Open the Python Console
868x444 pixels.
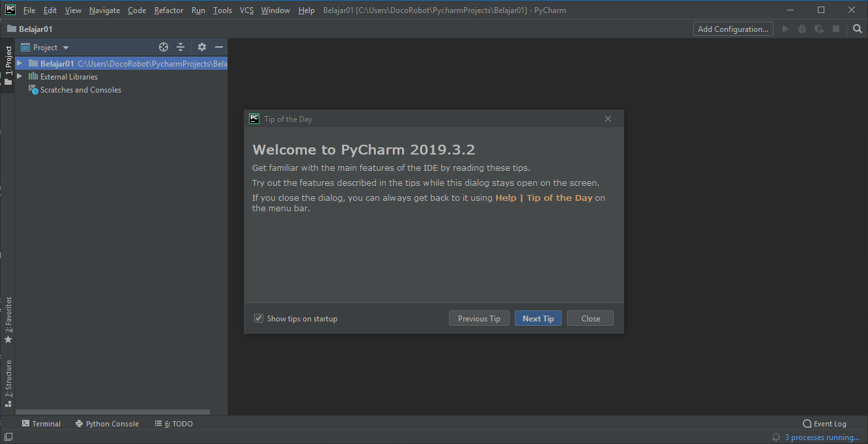(x=107, y=423)
